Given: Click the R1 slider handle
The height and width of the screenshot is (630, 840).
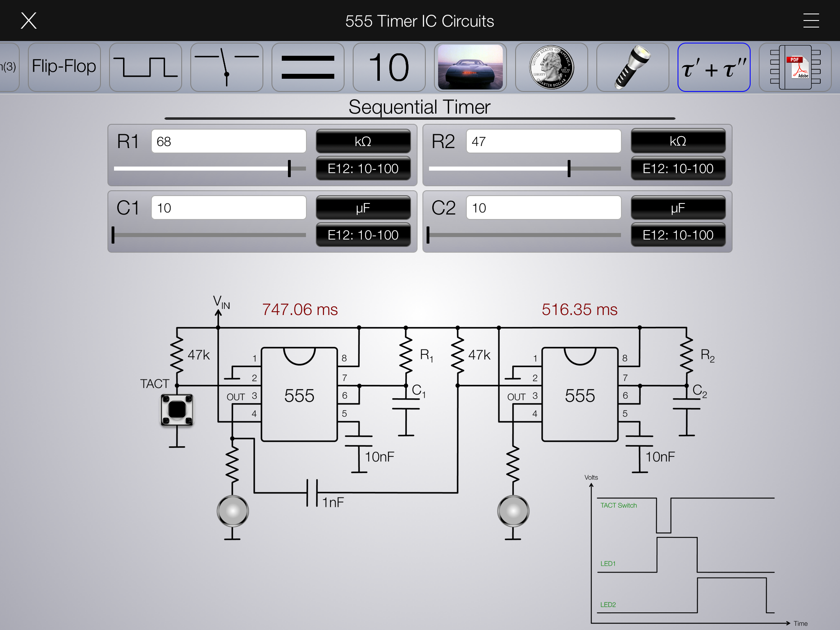Looking at the screenshot, I should tap(289, 169).
